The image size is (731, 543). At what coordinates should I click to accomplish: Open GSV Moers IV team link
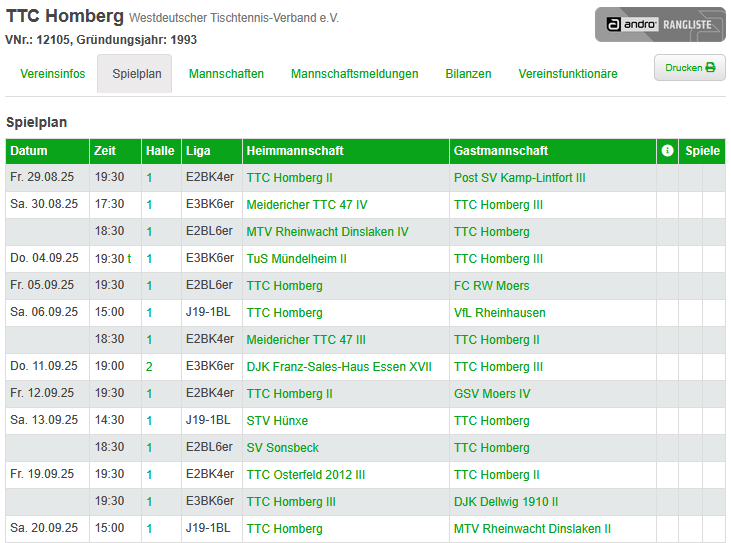(x=492, y=394)
